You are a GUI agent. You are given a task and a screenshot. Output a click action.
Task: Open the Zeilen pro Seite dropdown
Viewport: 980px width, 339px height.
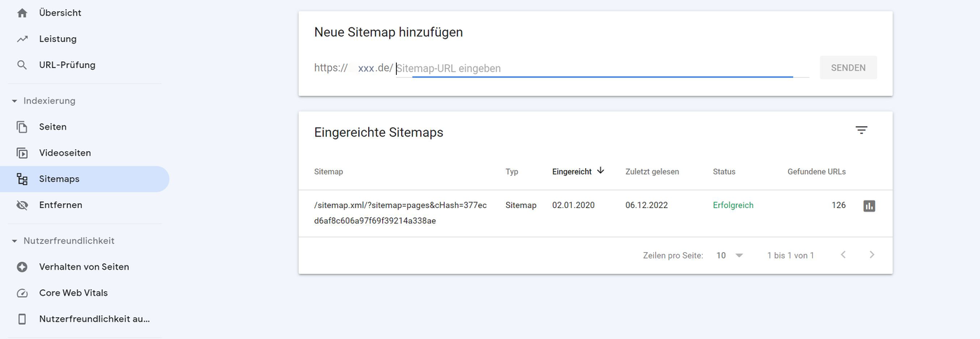(730, 256)
